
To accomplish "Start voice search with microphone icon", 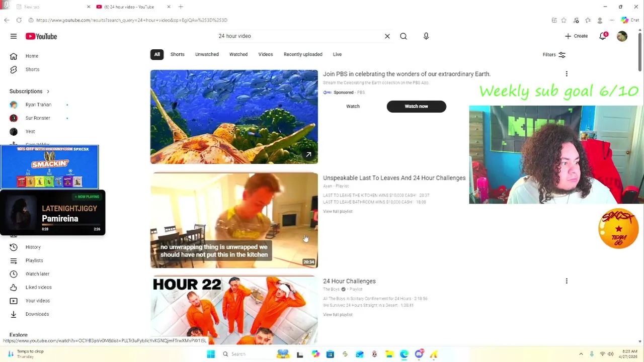I will 426,36.
